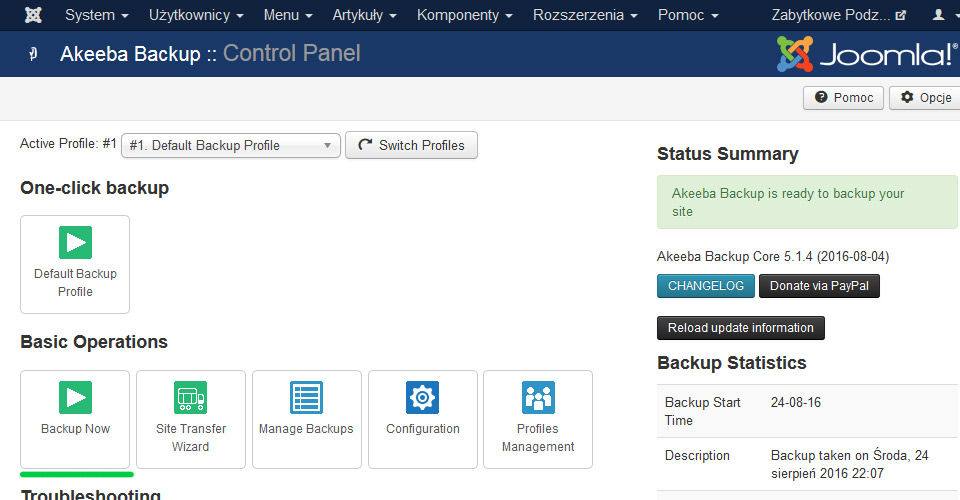Open the System menu
This screenshot has width=960, height=500.
[x=97, y=15]
